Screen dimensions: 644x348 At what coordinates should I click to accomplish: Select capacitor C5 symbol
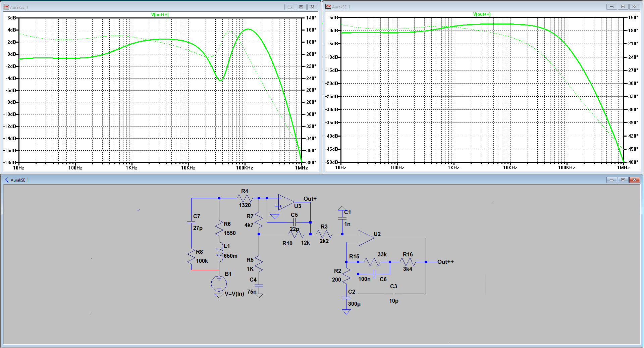[x=294, y=222]
